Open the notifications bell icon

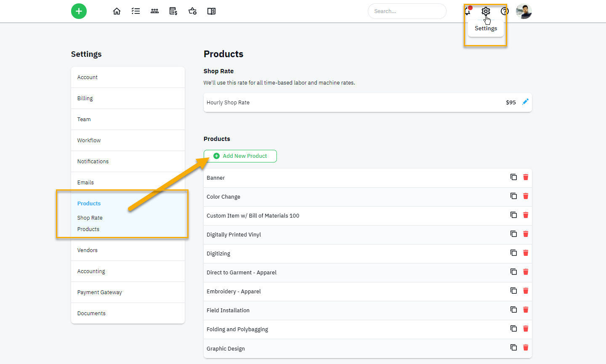coord(468,11)
